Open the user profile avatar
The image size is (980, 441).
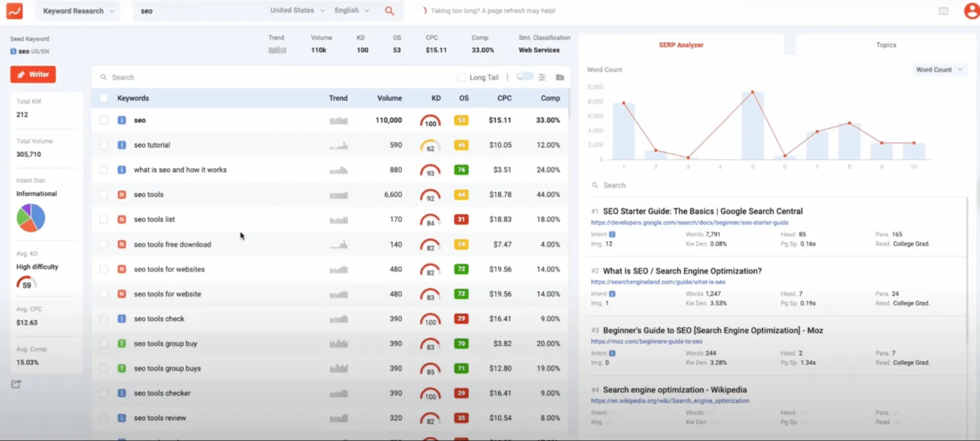coord(971,11)
